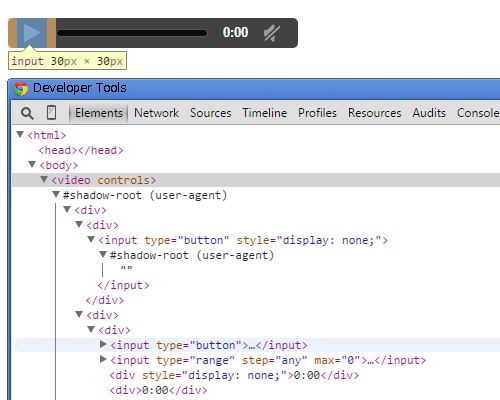Collapse the video controls node

pyautogui.click(x=44, y=179)
